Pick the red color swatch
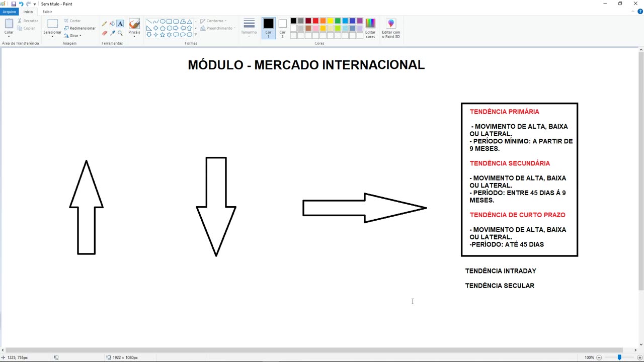The height and width of the screenshot is (362, 644). click(315, 21)
